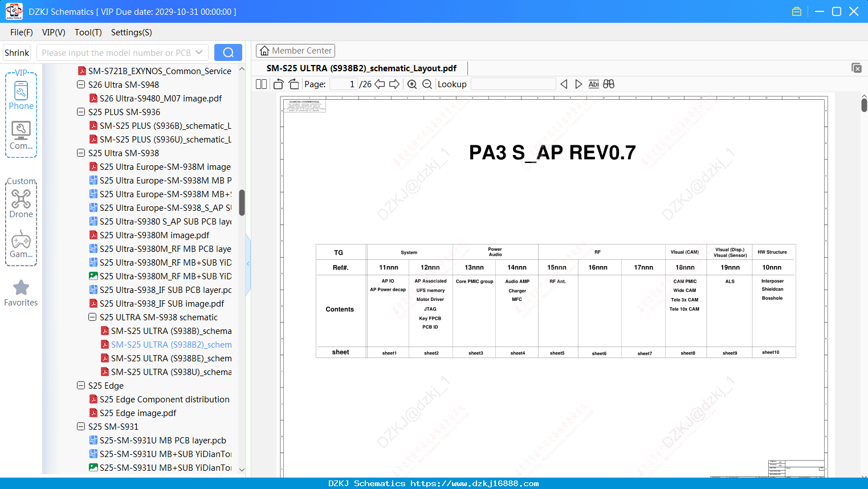This screenshot has width=868, height=489.
Task: Find next Lookup match
Action: (578, 84)
